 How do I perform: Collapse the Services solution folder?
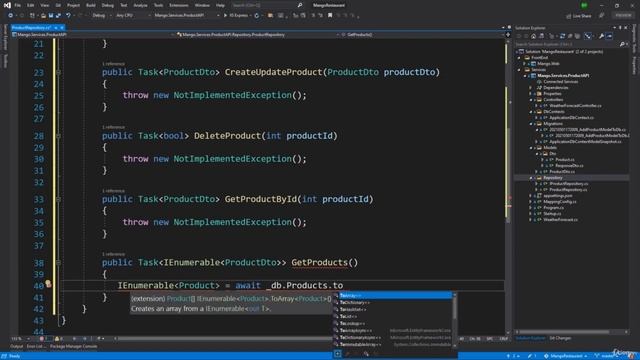(520, 70)
